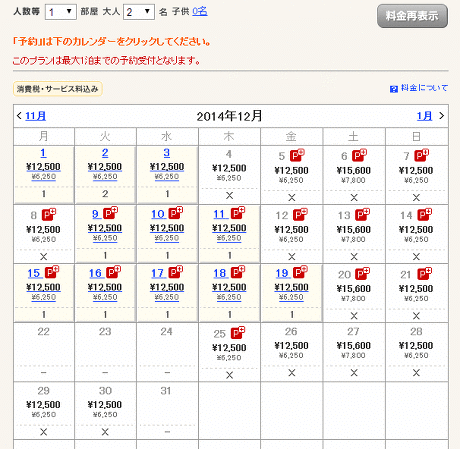Click the red P point icon on December 6
This screenshot has height=449, width=460.
[x=359, y=155]
